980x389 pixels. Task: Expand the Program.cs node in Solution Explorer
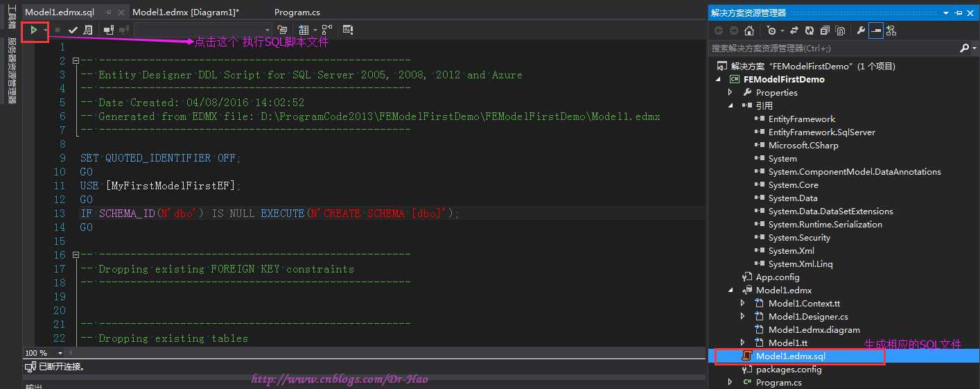pos(730,382)
